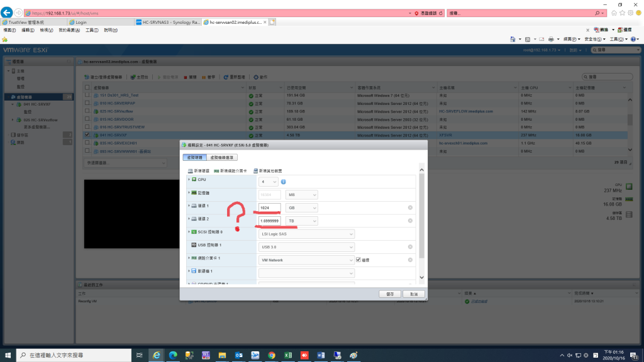Toggle checkbox for 041 HC-SRVXF row
The height and width of the screenshot is (362, 644).
point(87,134)
